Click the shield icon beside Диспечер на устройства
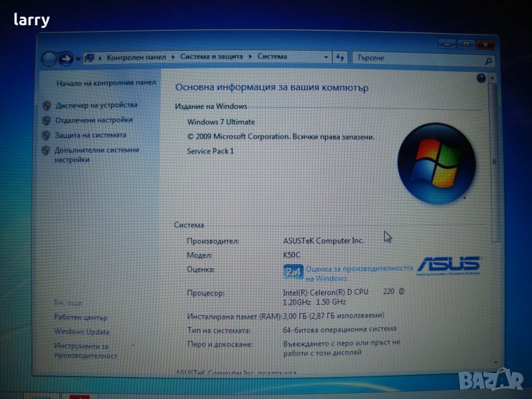The height and width of the screenshot is (399, 532). [47, 105]
